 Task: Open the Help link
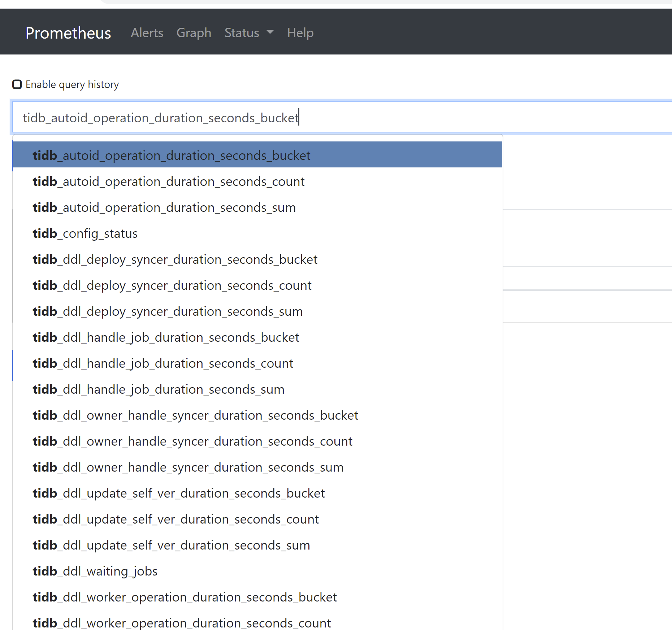pos(300,33)
